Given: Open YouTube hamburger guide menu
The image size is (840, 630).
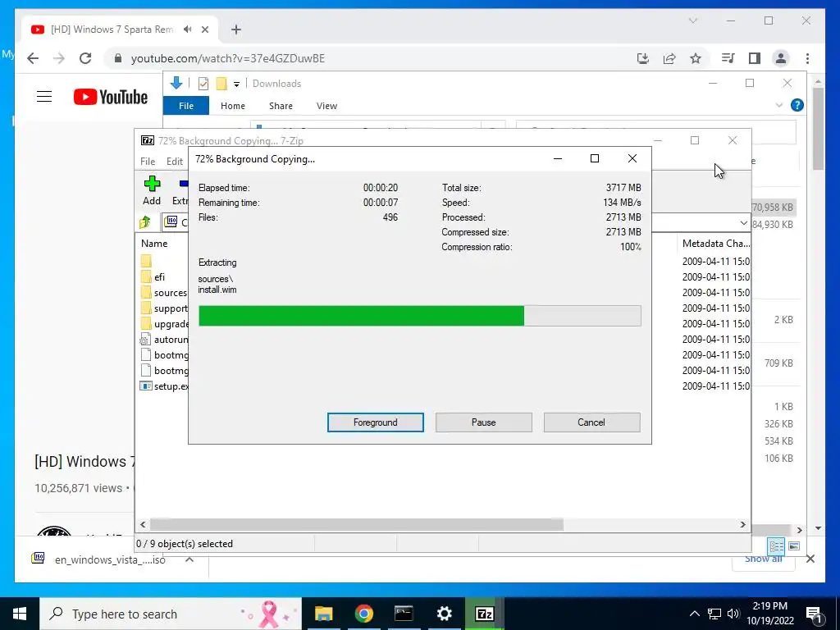Looking at the screenshot, I should (44, 97).
